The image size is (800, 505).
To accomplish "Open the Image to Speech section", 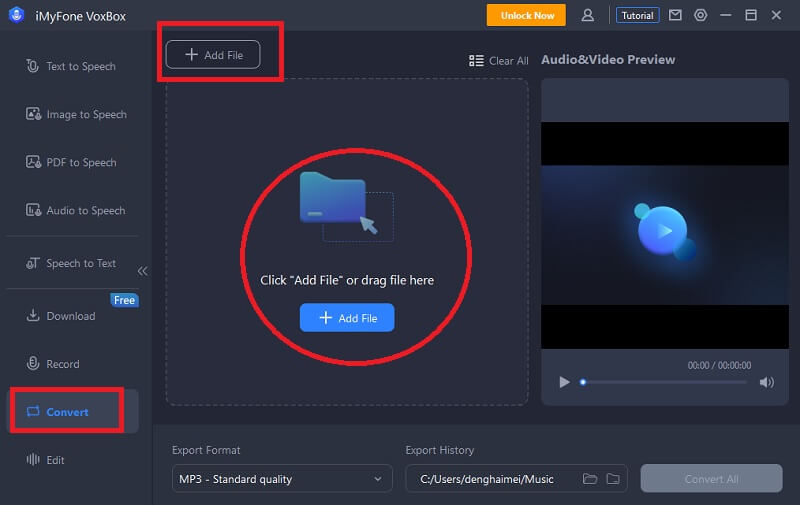I will pos(77,114).
